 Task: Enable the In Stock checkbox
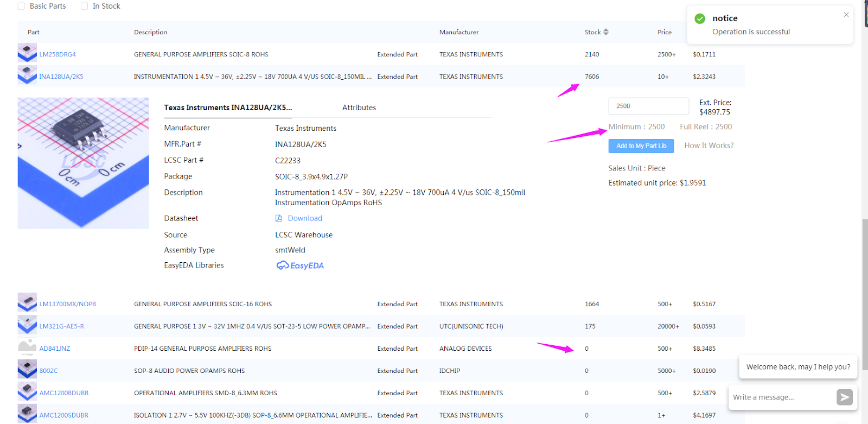[x=84, y=6]
